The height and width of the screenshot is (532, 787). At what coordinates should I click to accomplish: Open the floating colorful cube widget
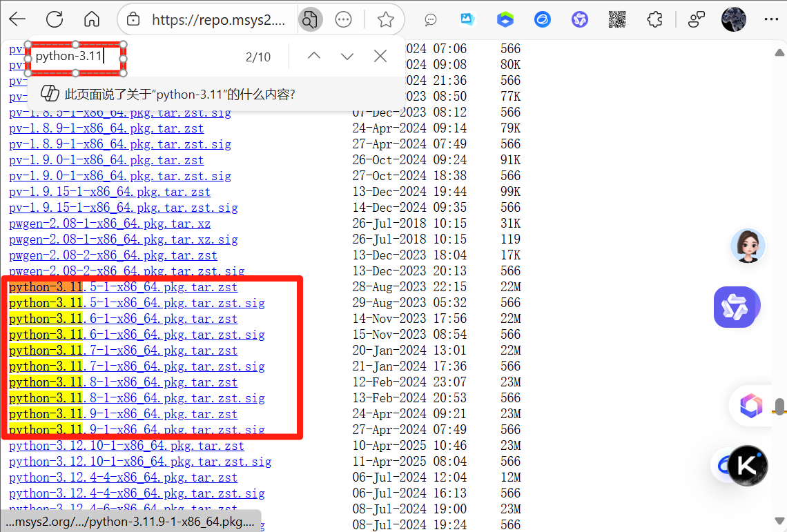tap(751, 405)
